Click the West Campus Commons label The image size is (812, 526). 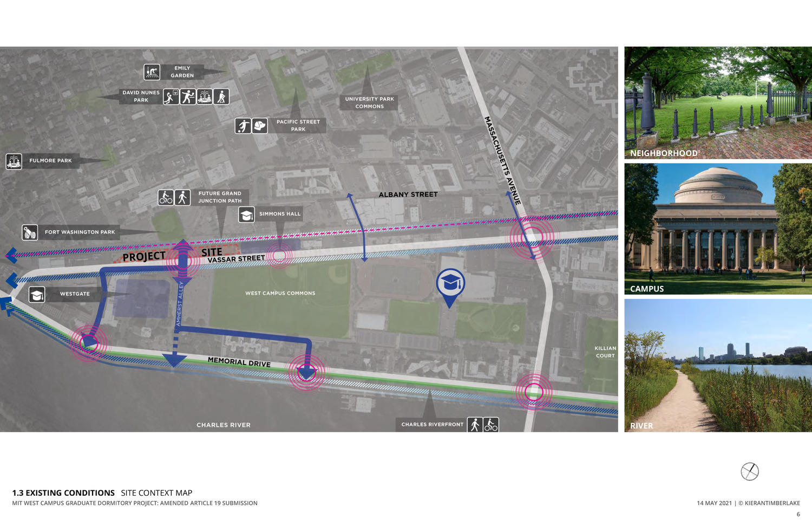pos(280,293)
